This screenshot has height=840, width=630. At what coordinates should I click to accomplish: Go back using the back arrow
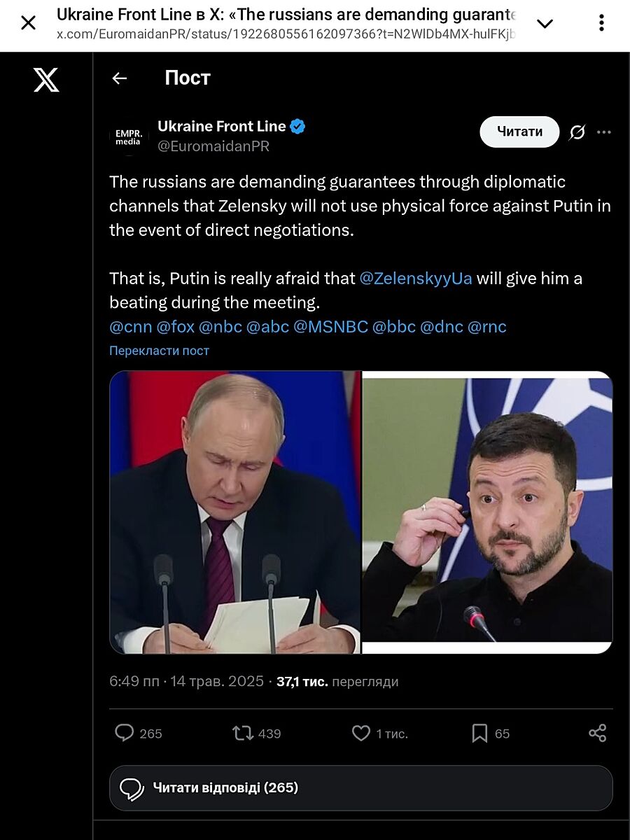120,78
